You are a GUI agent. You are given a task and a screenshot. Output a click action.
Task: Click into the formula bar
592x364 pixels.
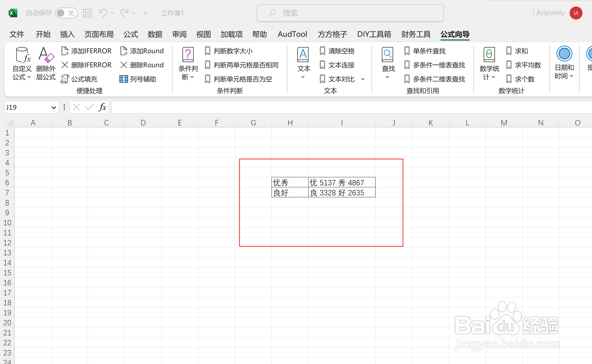point(351,107)
